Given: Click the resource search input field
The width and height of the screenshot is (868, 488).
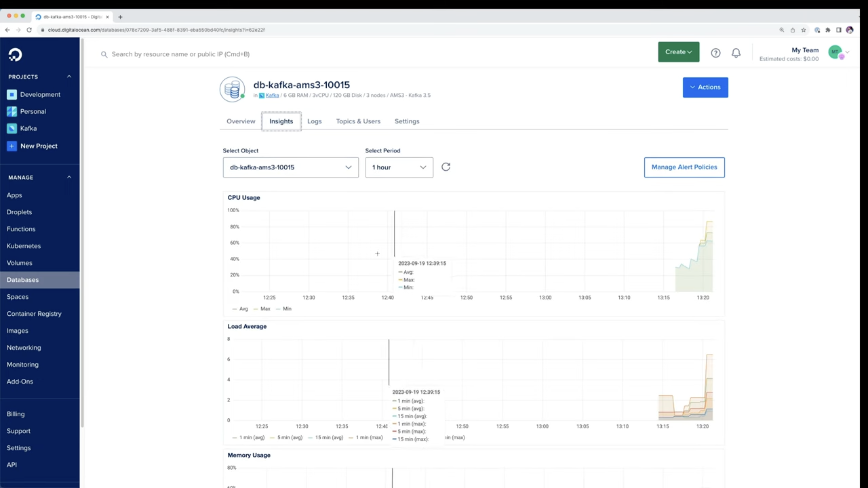Looking at the screenshot, I should coord(181,54).
